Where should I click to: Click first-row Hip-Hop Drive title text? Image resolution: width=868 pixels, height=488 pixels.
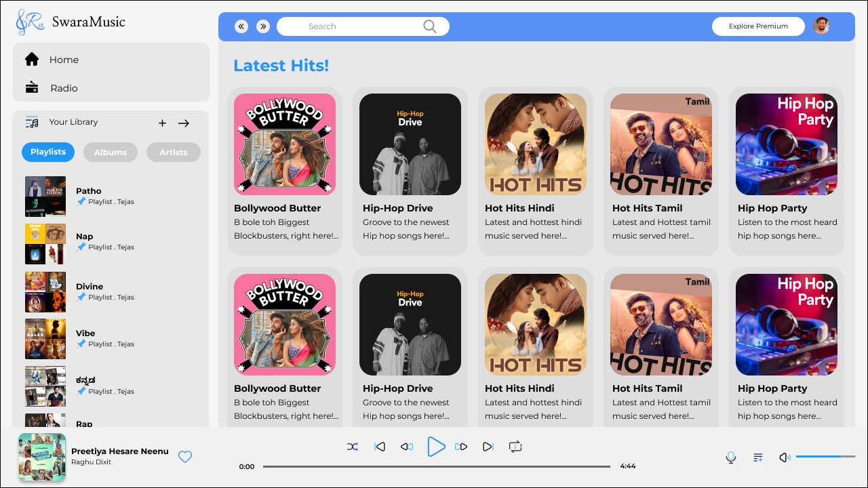(x=397, y=208)
